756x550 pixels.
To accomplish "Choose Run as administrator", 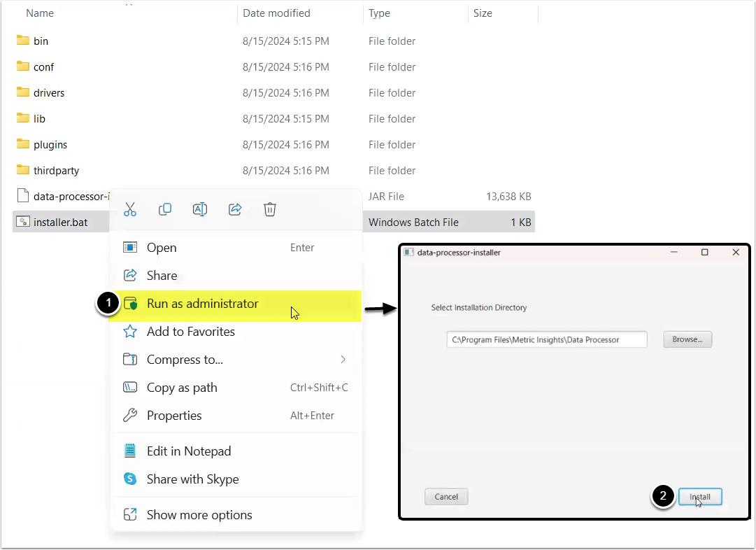I will pyautogui.click(x=202, y=304).
